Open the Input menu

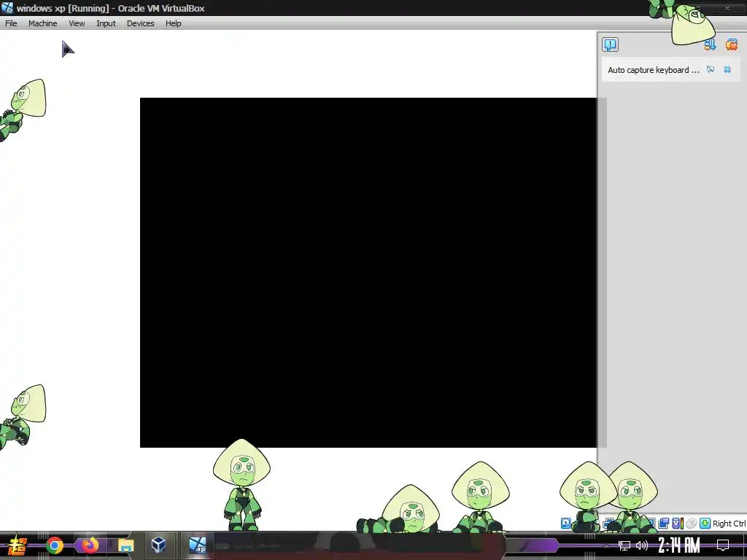coord(106,23)
